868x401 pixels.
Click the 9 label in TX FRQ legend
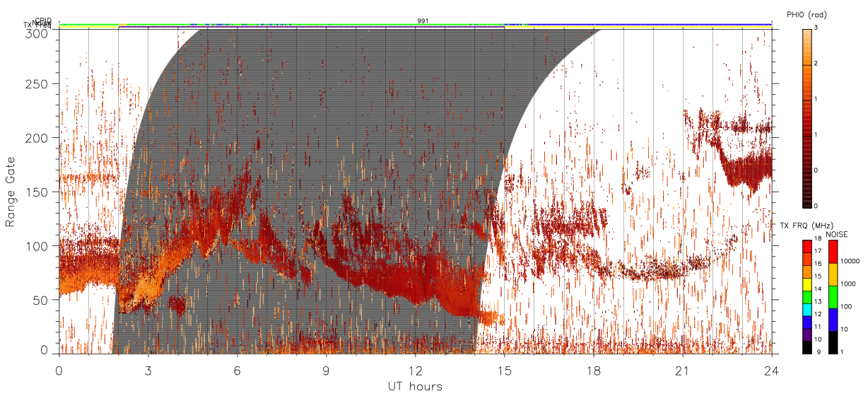coord(819,351)
